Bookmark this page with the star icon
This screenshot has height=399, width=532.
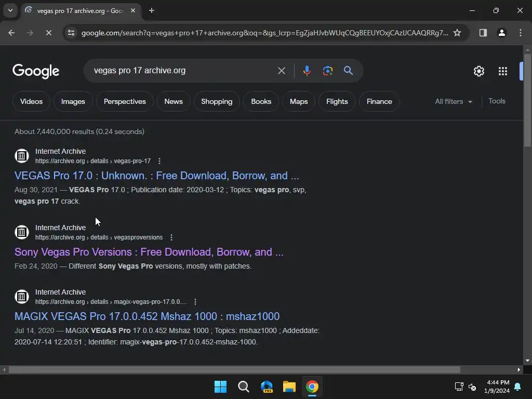(457, 33)
